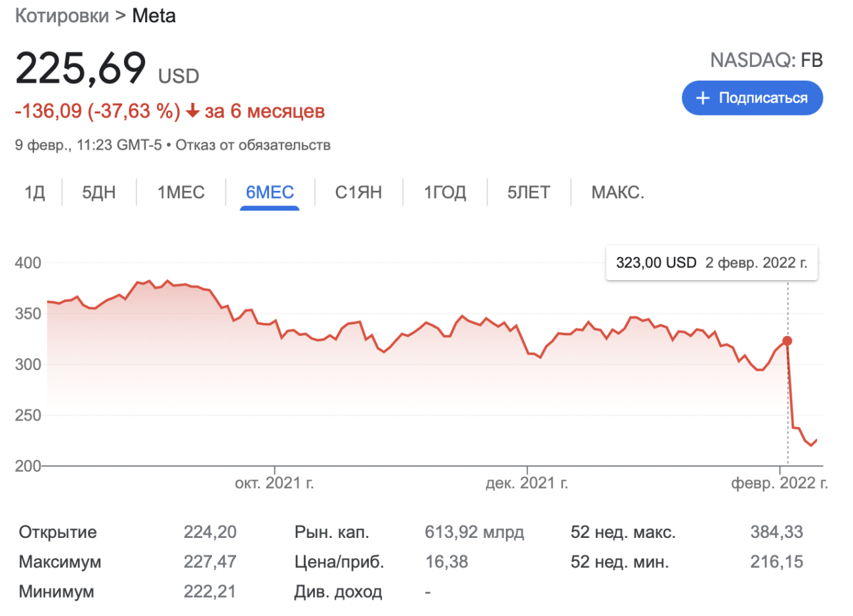This screenshot has width=853, height=616.
Task: Click the Открытие label
Action: [x=58, y=532]
